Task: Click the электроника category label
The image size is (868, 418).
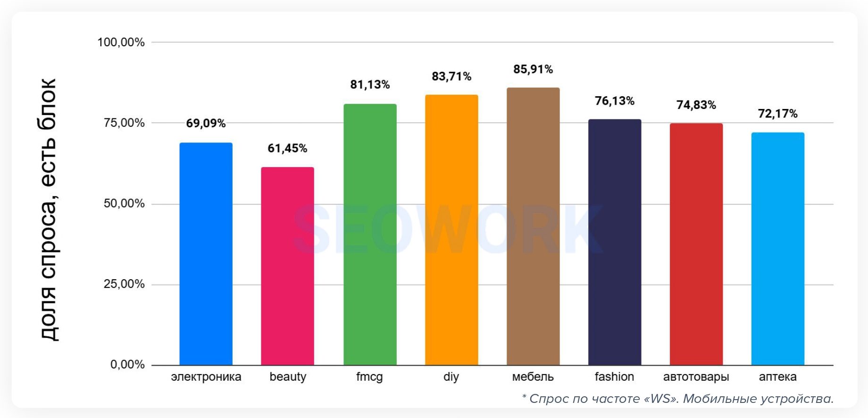Action: coord(206,377)
